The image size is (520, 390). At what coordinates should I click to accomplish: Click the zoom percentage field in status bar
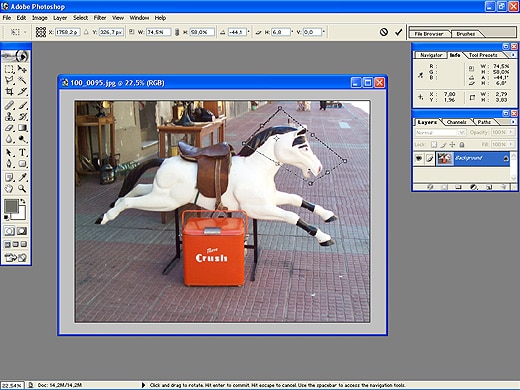click(12, 385)
